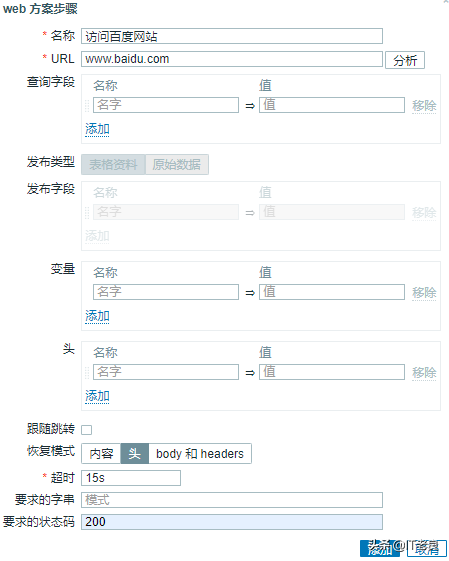Click the 超时 field showing 15s
The image size is (449, 561).
point(131,478)
